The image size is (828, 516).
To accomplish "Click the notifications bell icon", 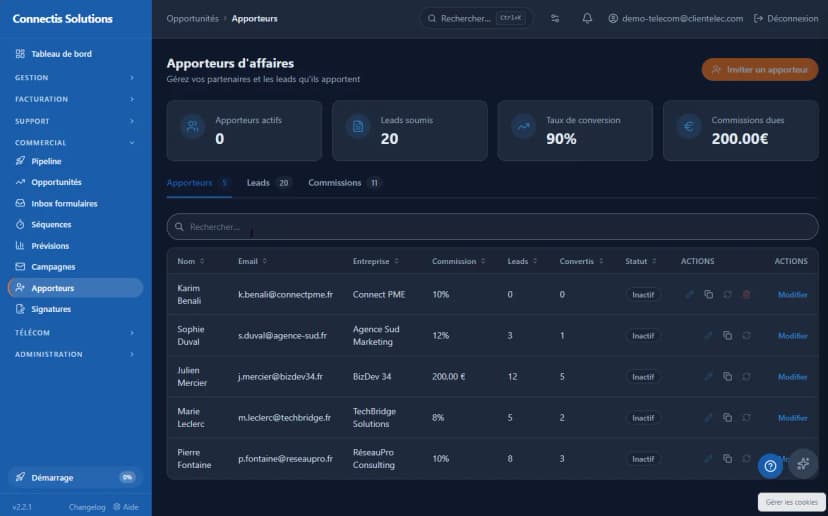I will tap(587, 18).
